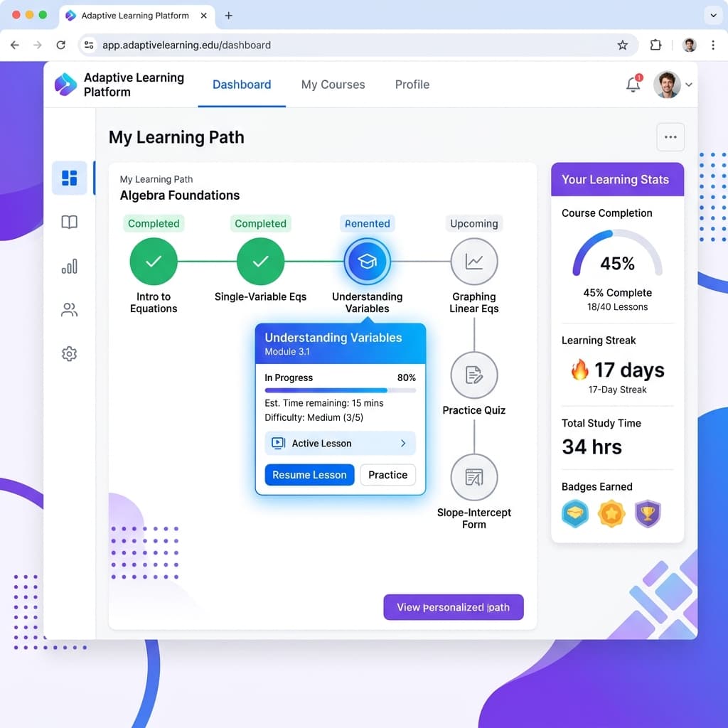728x728 pixels.
Task: Select the Slope-Intercept Form node icon
Action: tap(474, 477)
